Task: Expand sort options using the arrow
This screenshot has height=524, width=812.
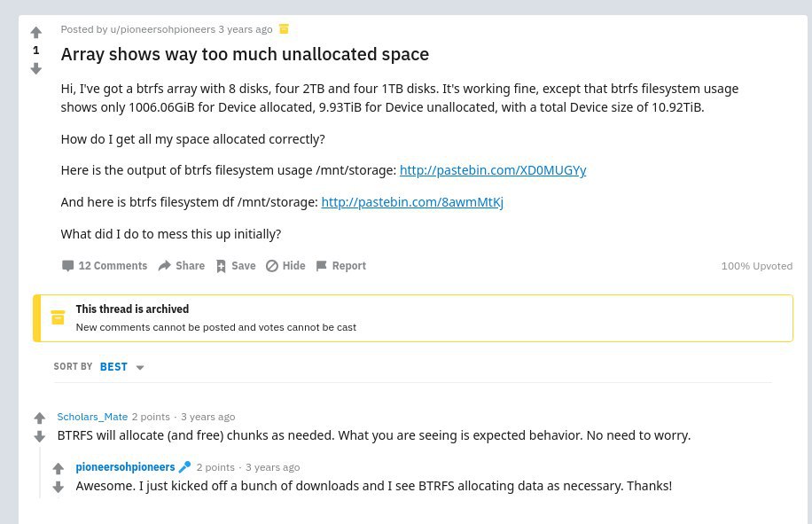Action: pos(140,367)
